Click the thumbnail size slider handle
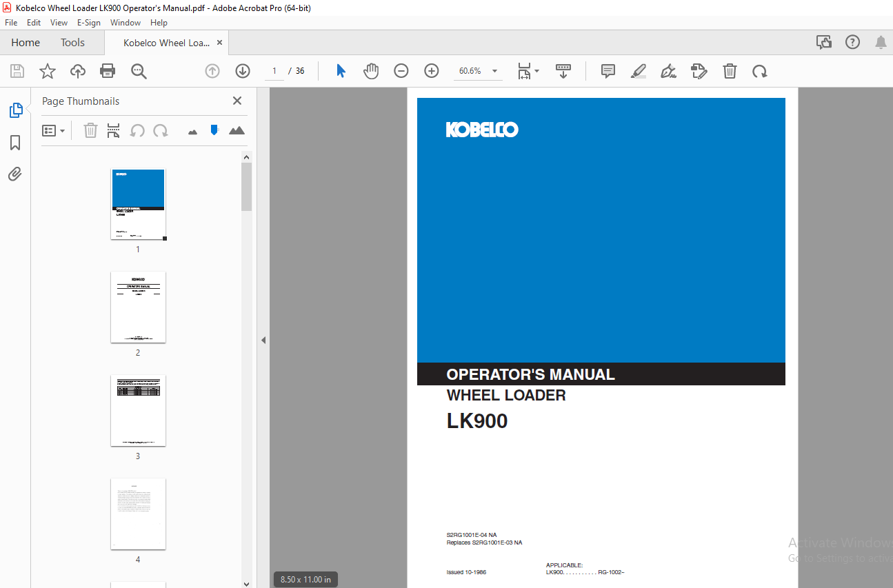The height and width of the screenshot is (588, 893). pyautogui.click(x=214, y=130)
